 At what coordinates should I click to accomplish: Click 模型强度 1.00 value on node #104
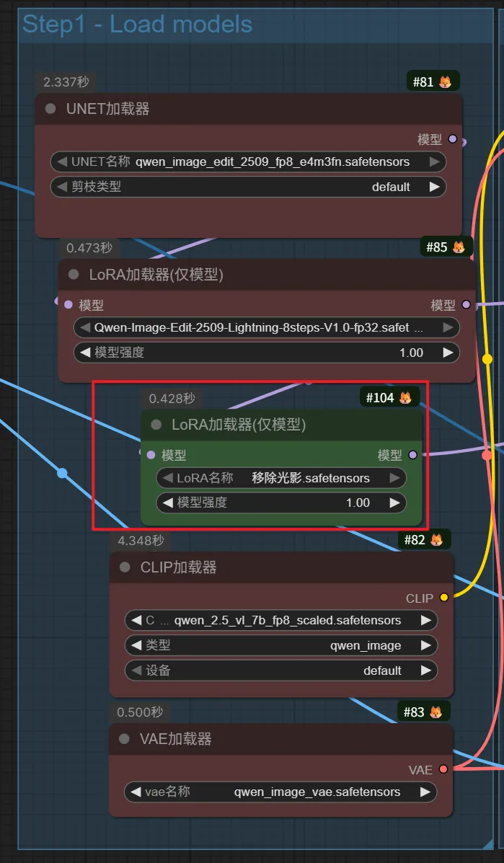pyautogui.click(x=358, y=503)
